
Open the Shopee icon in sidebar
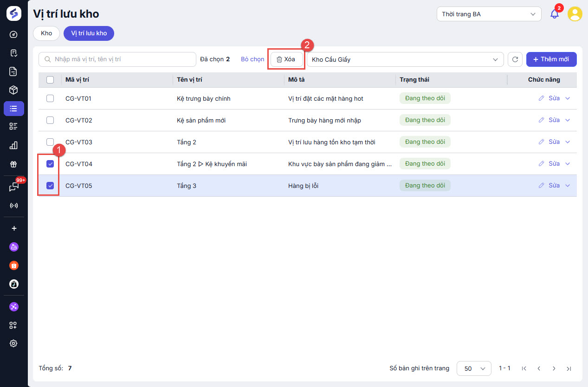(13, 265)
